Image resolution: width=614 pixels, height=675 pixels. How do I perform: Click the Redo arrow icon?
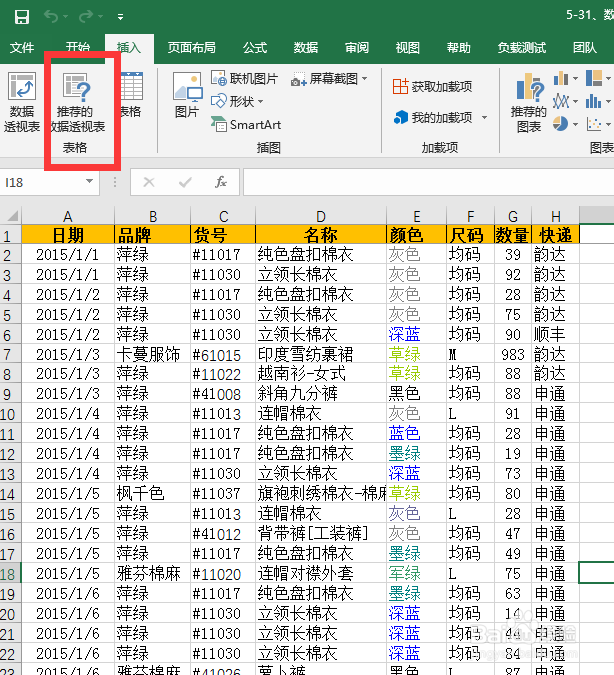86,17
